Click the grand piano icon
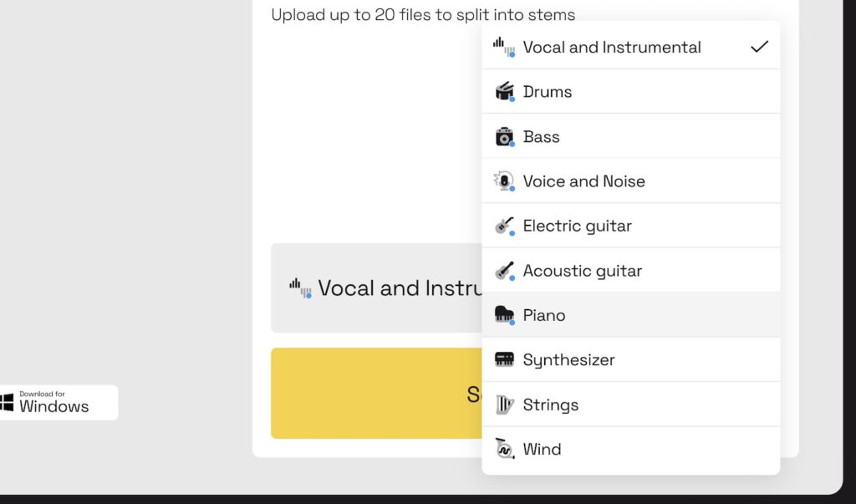Screen dimensions: 856x504 [x=504, y=315]
